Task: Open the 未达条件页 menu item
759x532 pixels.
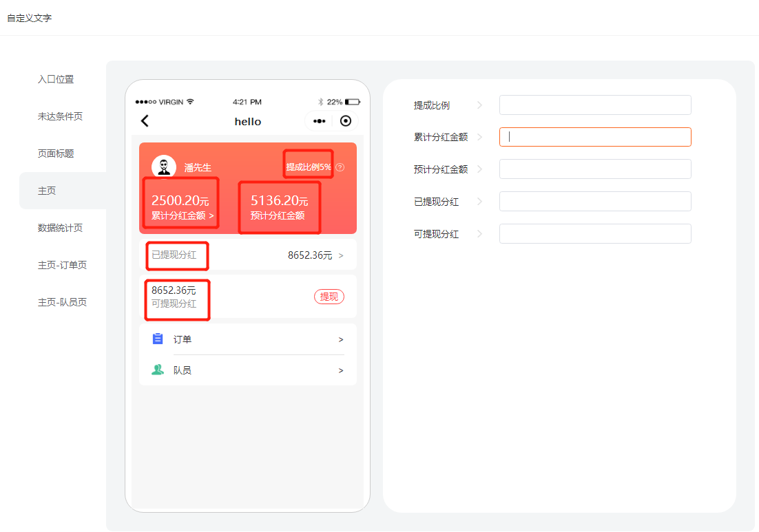Action: [60, 116]
